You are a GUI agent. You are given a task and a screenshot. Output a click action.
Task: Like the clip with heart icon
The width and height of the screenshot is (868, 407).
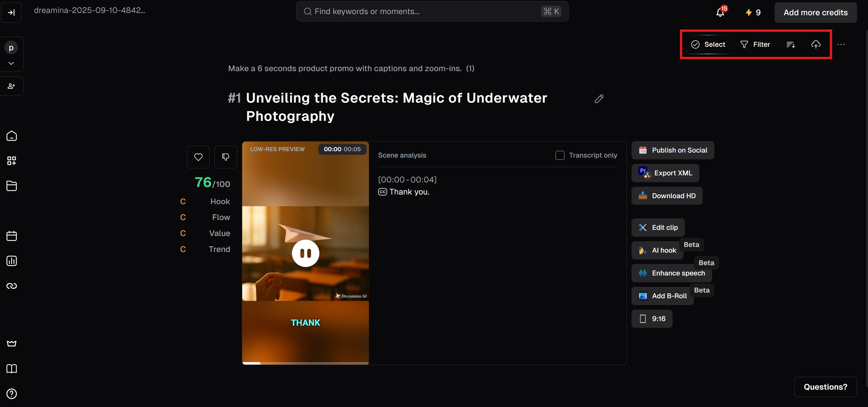198,157
